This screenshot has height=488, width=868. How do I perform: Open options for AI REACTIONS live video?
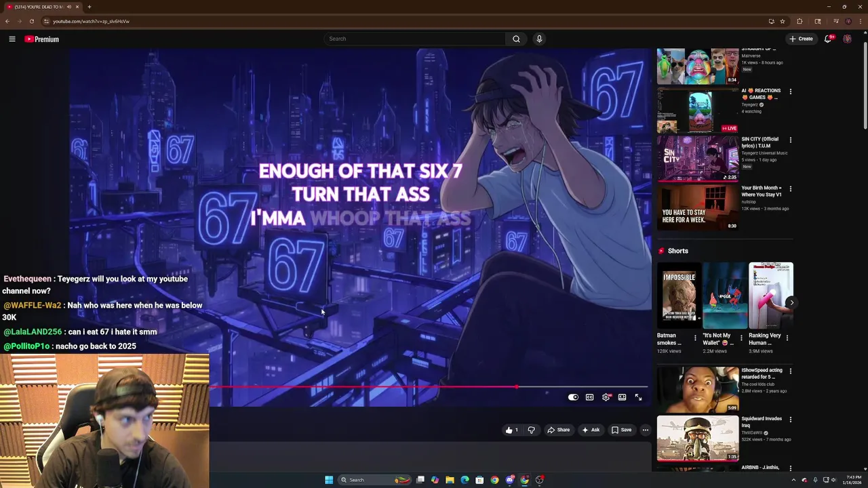pyautogui.click(x=790, y=91)
